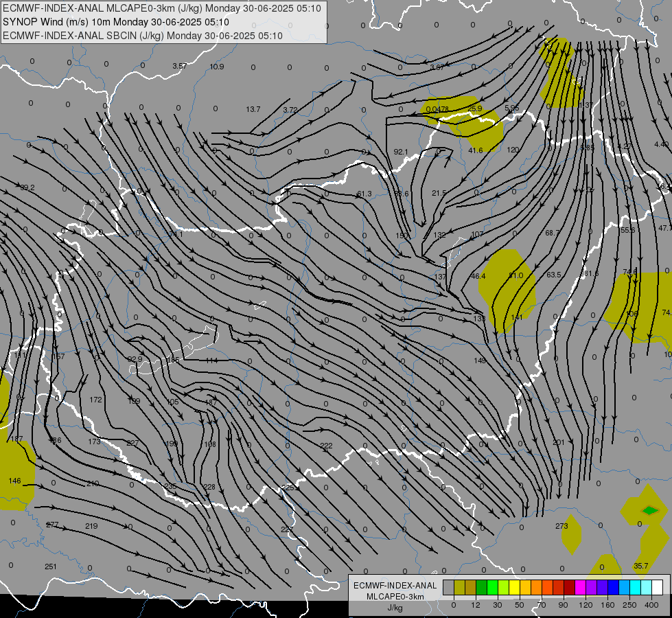Select the SYNOP Wind 10m header line
This screenshot has height=618, width=672.
(116, 22)
